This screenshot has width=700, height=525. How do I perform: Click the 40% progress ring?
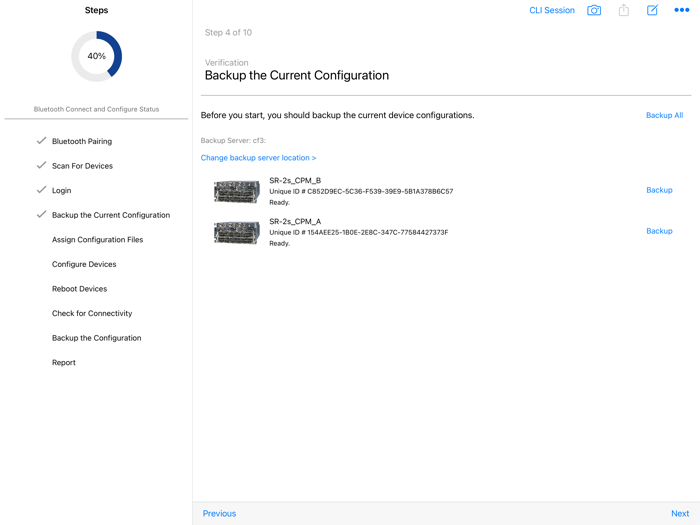pyautogui.click(x=96, y=56)
